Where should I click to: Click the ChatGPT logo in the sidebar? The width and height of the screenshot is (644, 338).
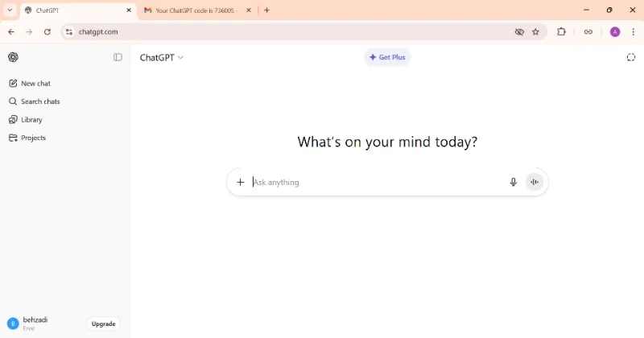click(x=13, y=57)
